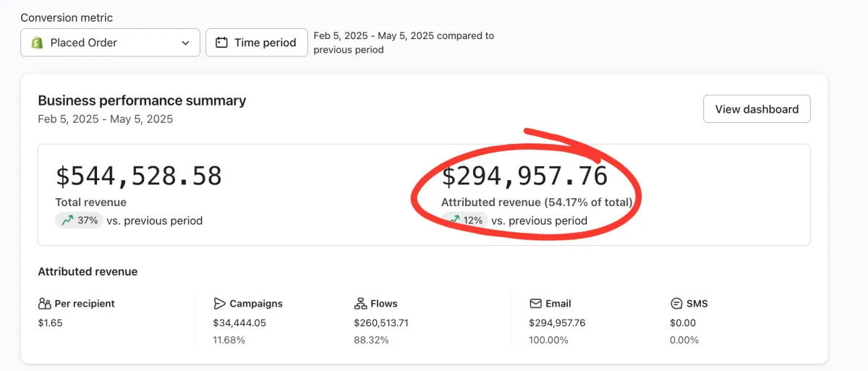Select the SMS channel label
The width and height of the screenshot is (868, 371).
697,304
